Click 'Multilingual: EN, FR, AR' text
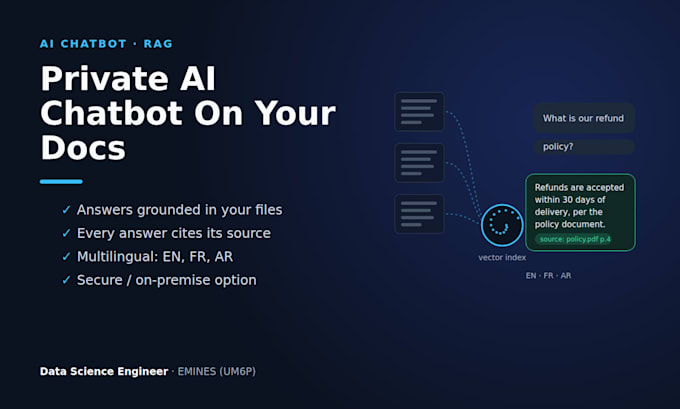Screen dimensions: 680x409 155,257
